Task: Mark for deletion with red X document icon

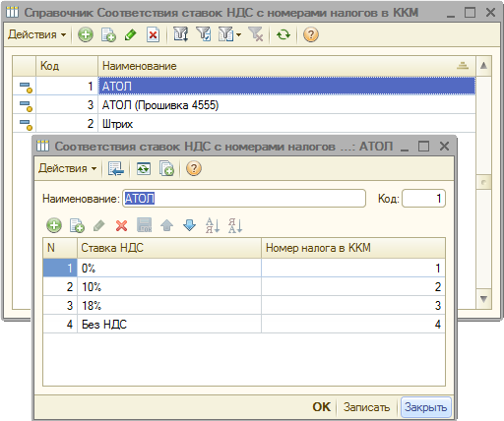Action: pyautogui.click(x=153, y=34)
